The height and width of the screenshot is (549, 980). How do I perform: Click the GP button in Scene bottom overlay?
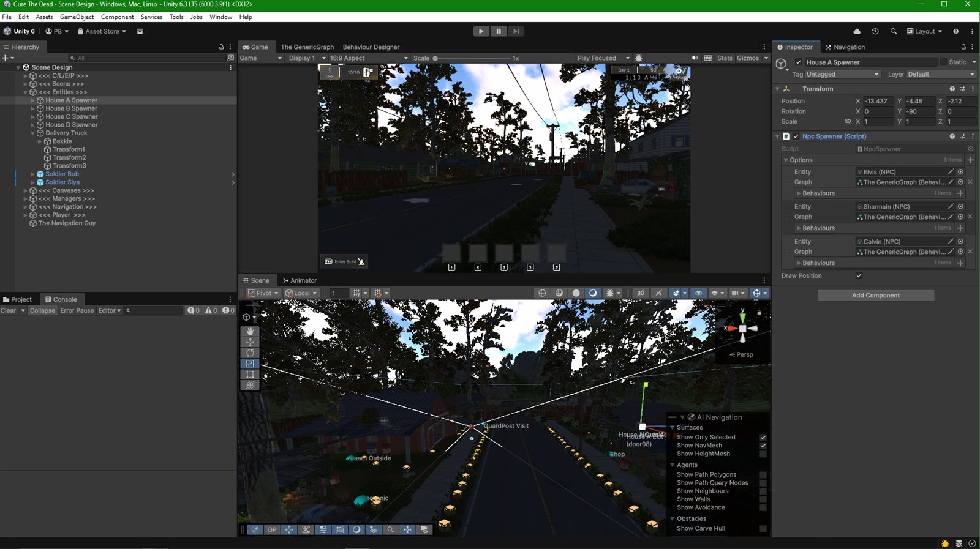pos(272,530)
